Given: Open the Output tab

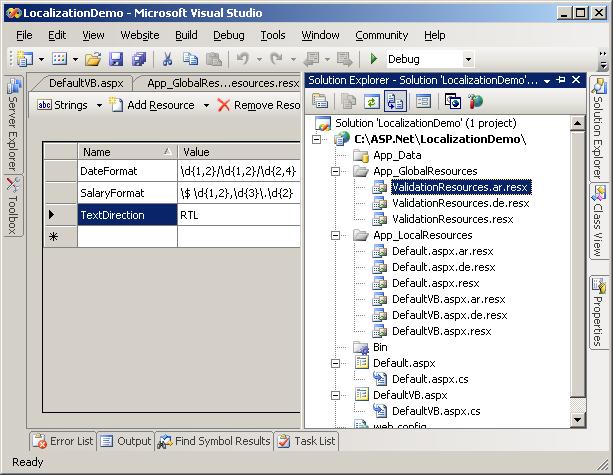Looking at the screenshot, I should click(126, 441).
